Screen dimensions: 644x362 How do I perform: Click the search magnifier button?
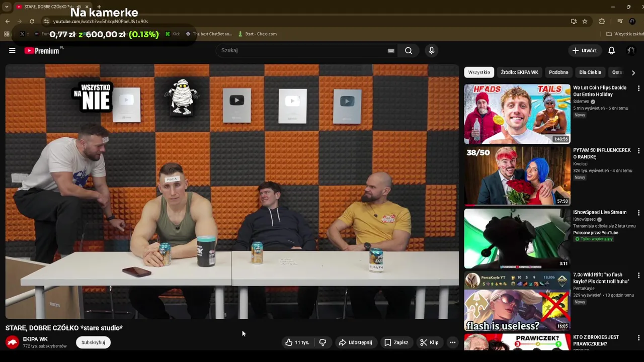click(x=409, y=50)
